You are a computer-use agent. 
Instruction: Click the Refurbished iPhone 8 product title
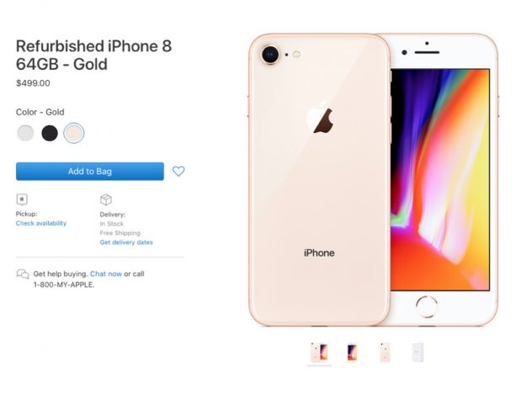(94, 55)
